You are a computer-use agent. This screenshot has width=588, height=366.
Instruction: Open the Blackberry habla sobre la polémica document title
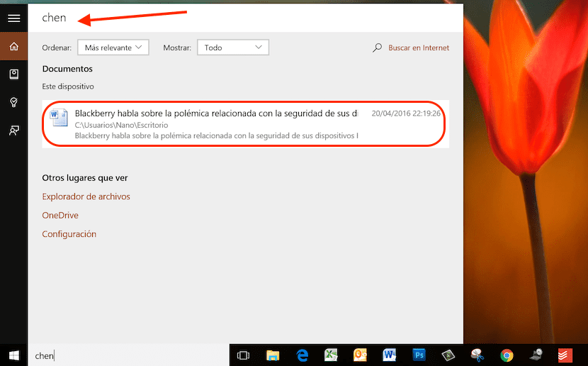click(216, 113)
